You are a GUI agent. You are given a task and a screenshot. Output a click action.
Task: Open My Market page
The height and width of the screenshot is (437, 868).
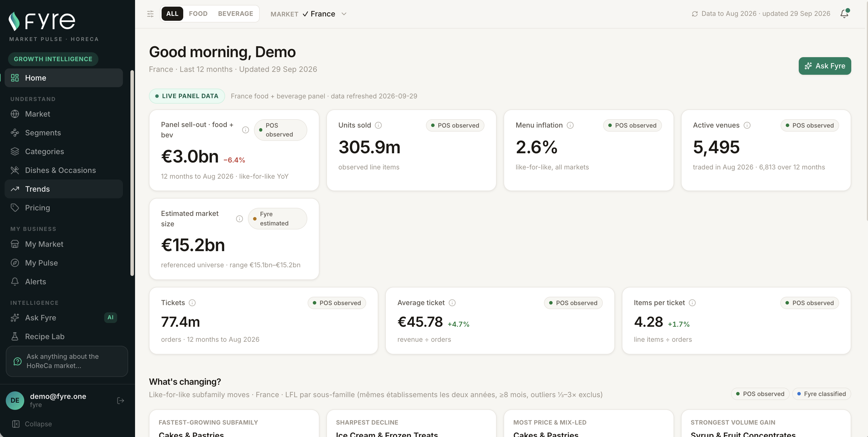pyautogui.click(x=64, y=244)
